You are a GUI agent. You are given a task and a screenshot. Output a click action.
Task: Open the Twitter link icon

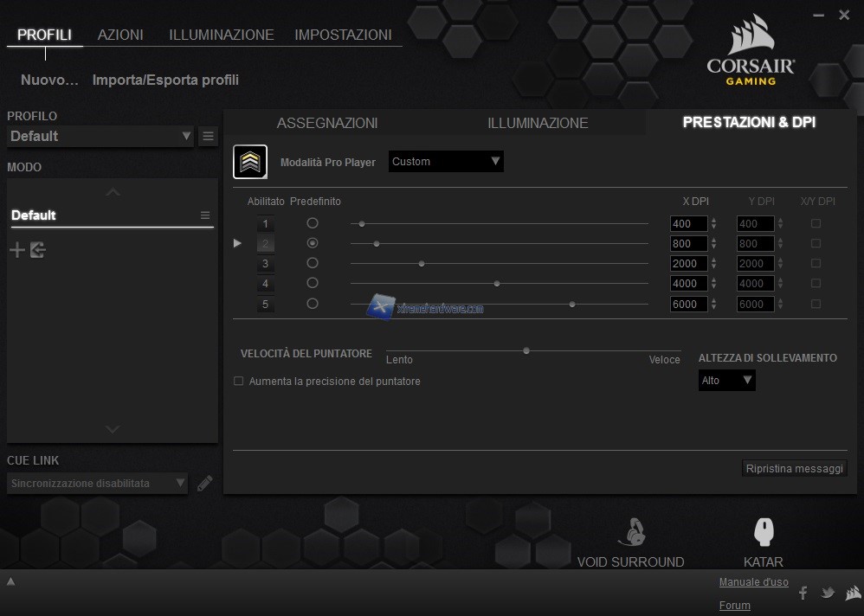pyautogui.click(x=828, y=593)
